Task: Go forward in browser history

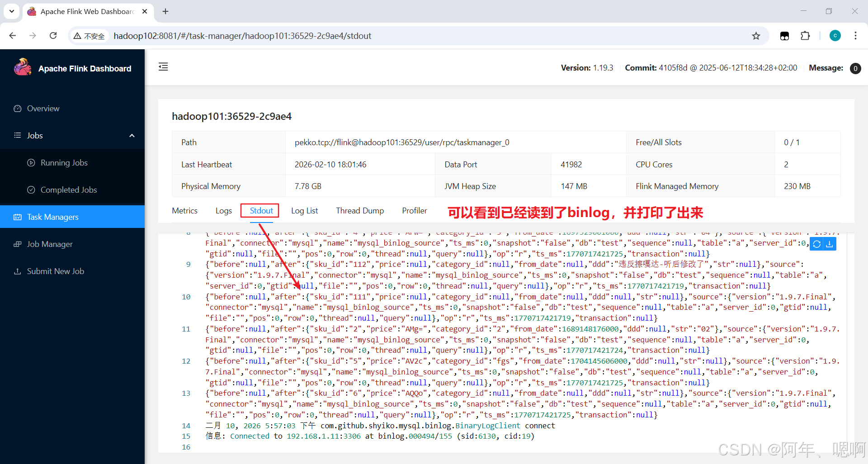Action: [33, 36]
